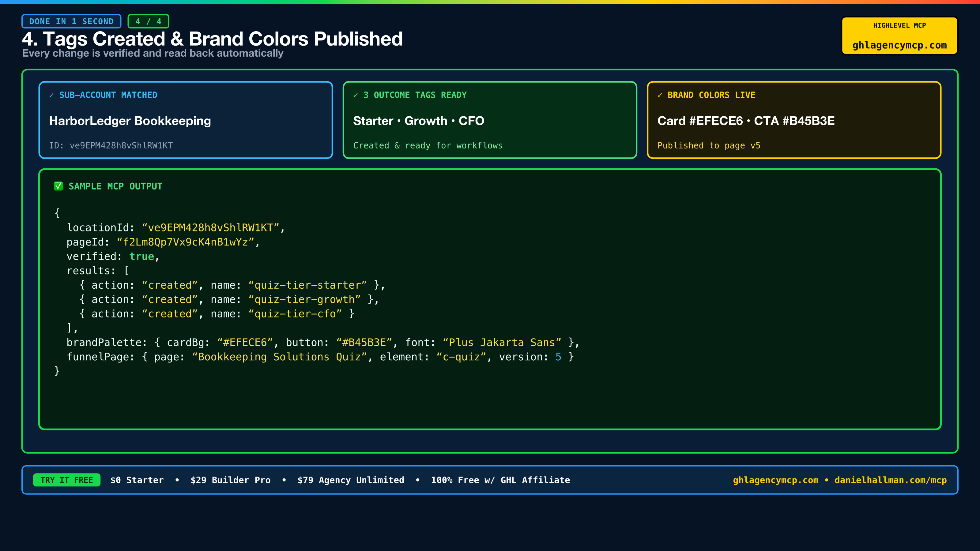This screenshot has height=551, width=980.
Task: Click the quiz-tier-cfo tag name
Action: pos(295,314)
